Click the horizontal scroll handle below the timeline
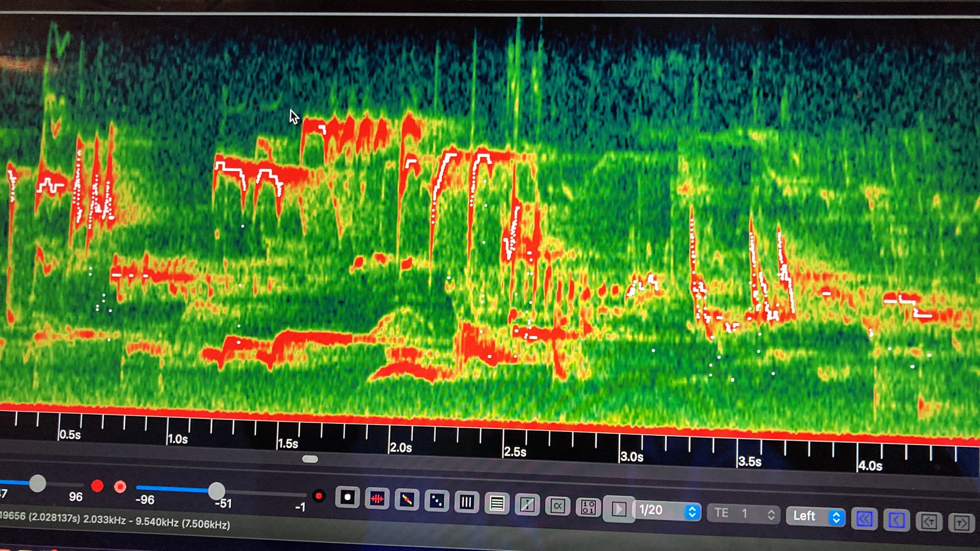This screenshot has height=551, width=980. (x=310, y=459)
